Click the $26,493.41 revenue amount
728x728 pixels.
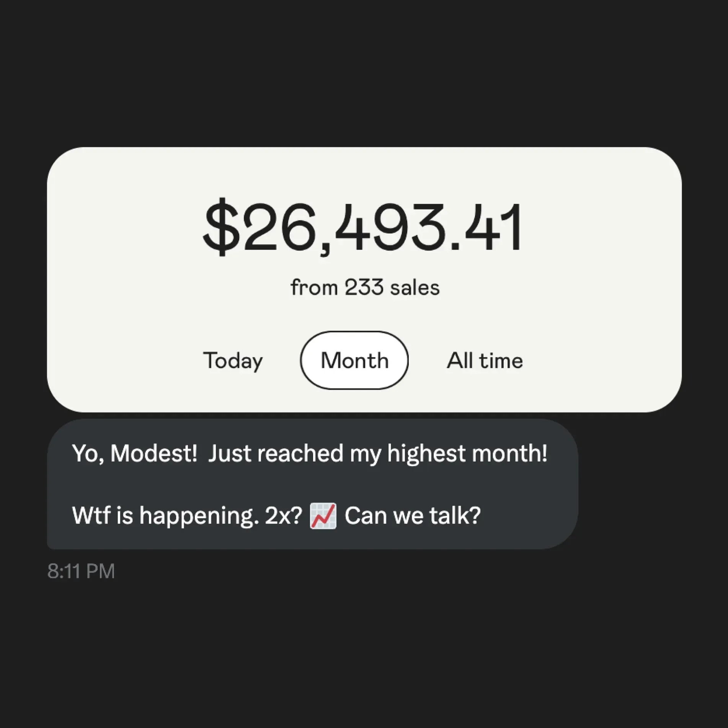point(362,227)
